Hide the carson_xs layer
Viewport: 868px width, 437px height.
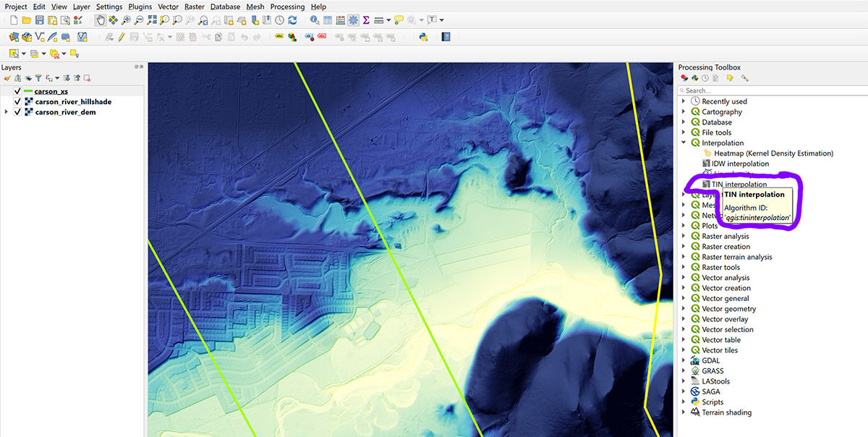click(x=17, y=90)
